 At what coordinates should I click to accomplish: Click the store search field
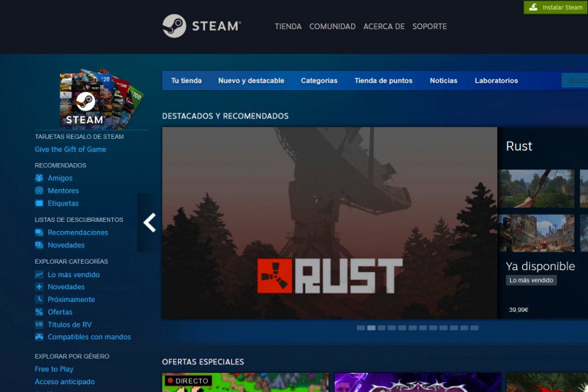click(575, 81)
